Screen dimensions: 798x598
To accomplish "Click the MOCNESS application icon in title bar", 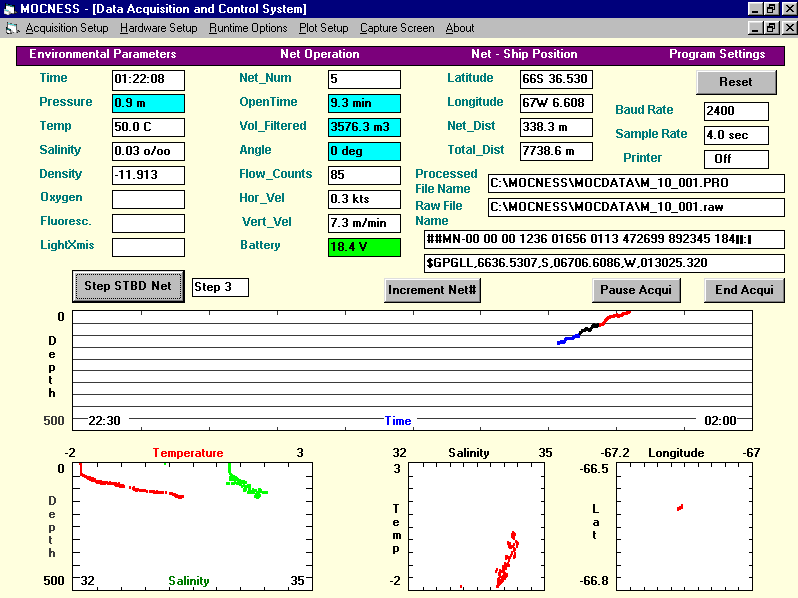I will (10, 8).
